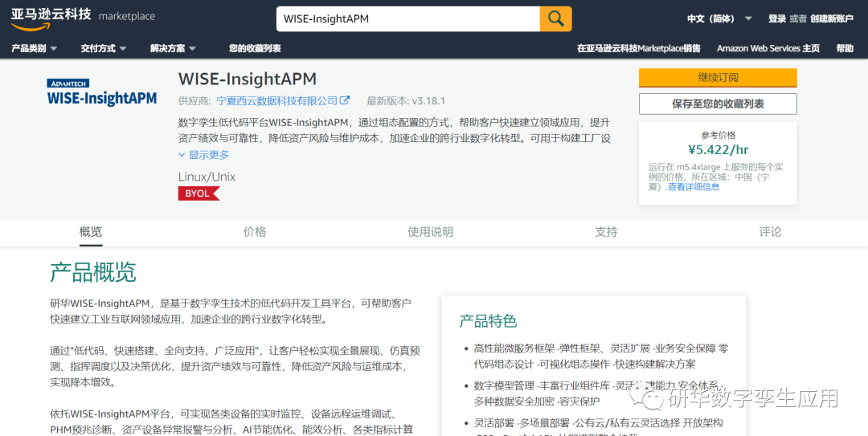This screenshot has width=868, height=436.
Task: Click the WISE-InsightAPM product title
Action: click(248, 79)
